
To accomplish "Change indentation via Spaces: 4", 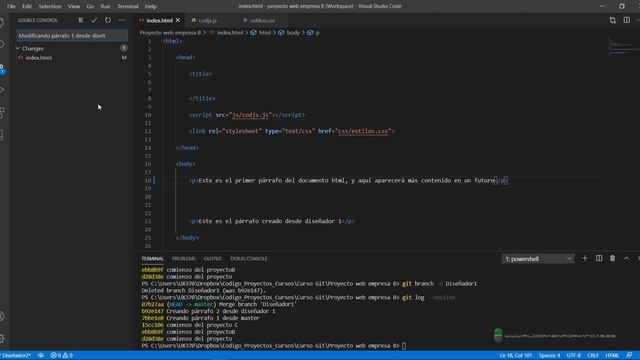I will point(549,356).
